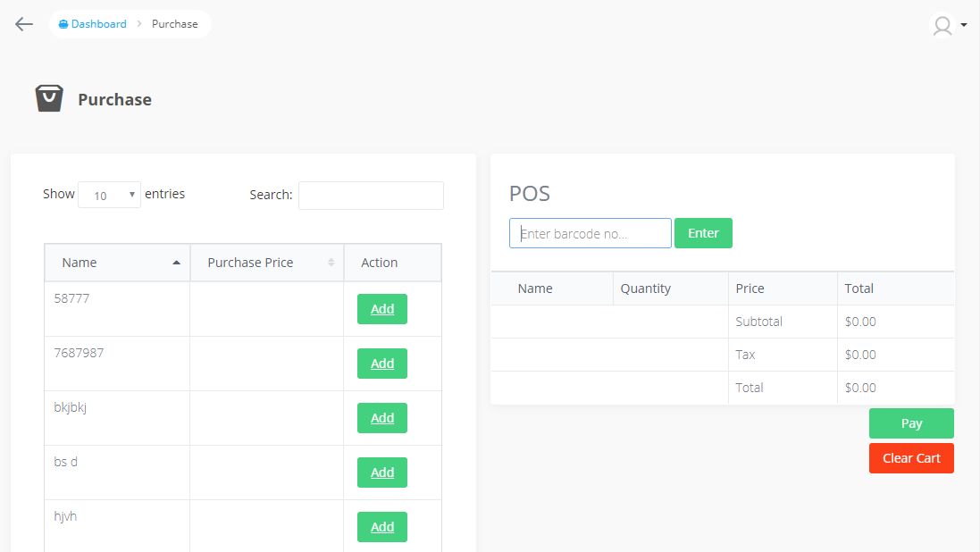Click the Purchase breadcrumb item
Screen dimensions: 980x552
[x=175, y=24]
